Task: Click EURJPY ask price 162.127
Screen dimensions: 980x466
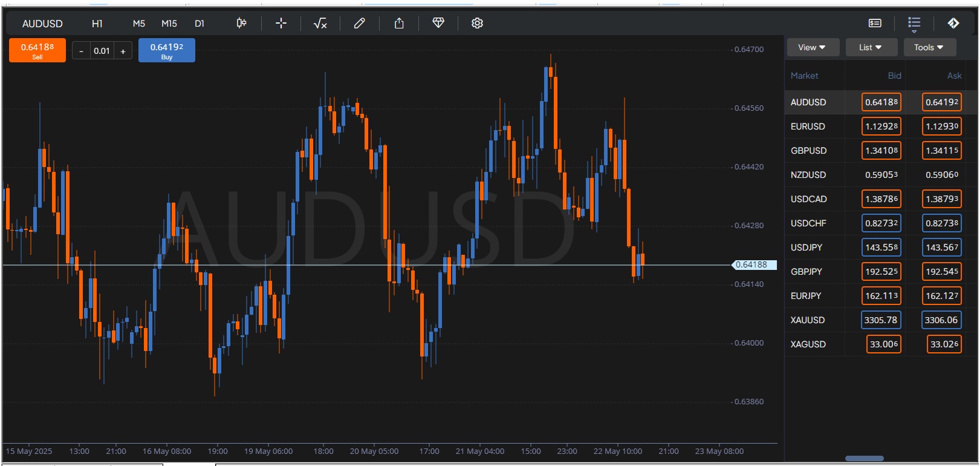Action: click(x=942, y=296)
